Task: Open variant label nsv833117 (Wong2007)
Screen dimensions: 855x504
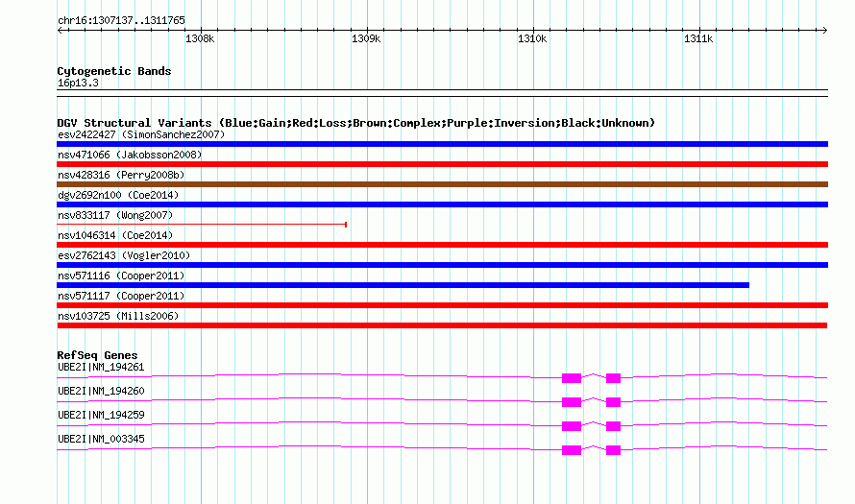Action: [x=115, y=215]
